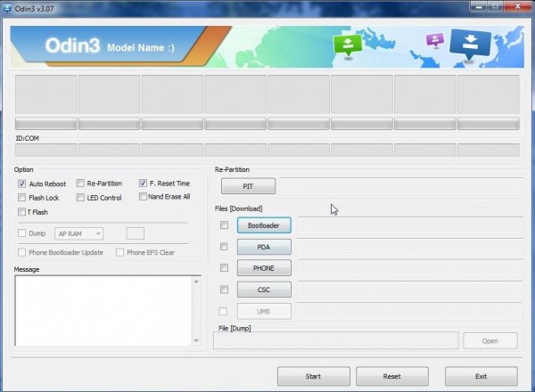Click the PHONE file button
Screen dimensions: 535x392
click(264, 268)
